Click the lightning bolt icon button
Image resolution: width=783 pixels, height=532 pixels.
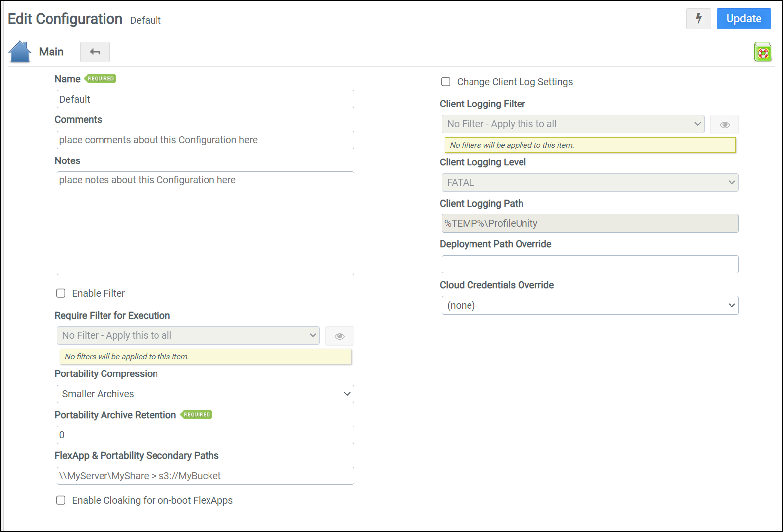point(698,19)
